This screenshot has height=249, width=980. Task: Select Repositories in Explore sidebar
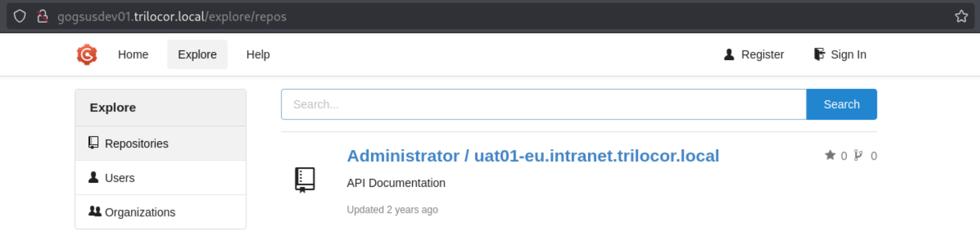pyautogui.click(x=161, y=144)
